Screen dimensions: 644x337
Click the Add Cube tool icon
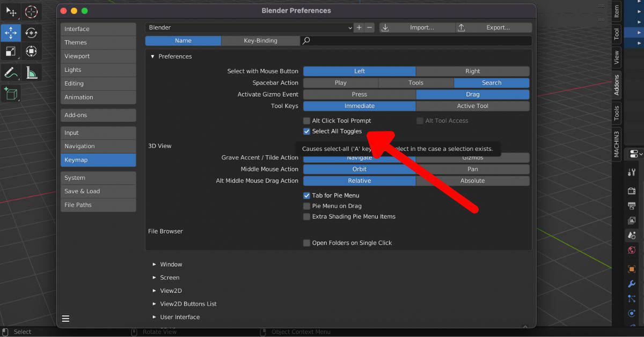pyautogui.click(x=11, y=93)
